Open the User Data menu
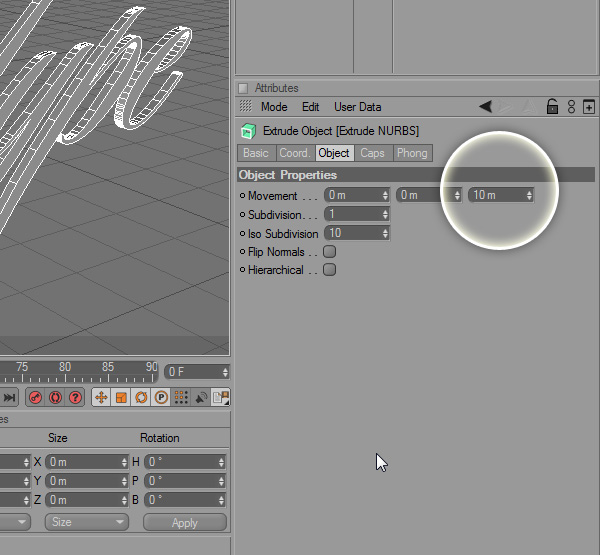The image size is (600, 555). click(357, 107)
